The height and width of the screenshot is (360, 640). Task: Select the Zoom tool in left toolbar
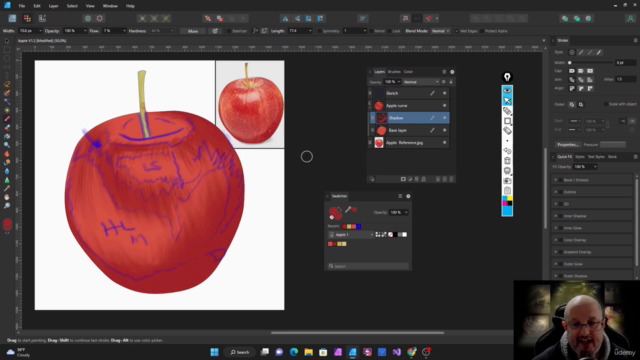pyautogui.click(x=7, y=206)
